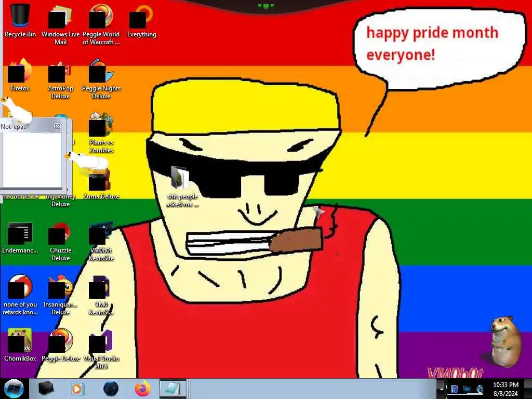The width and height of the screenshot is (532, 399).
Task: Click the Windows Start orb
Action: click(14, 389)
